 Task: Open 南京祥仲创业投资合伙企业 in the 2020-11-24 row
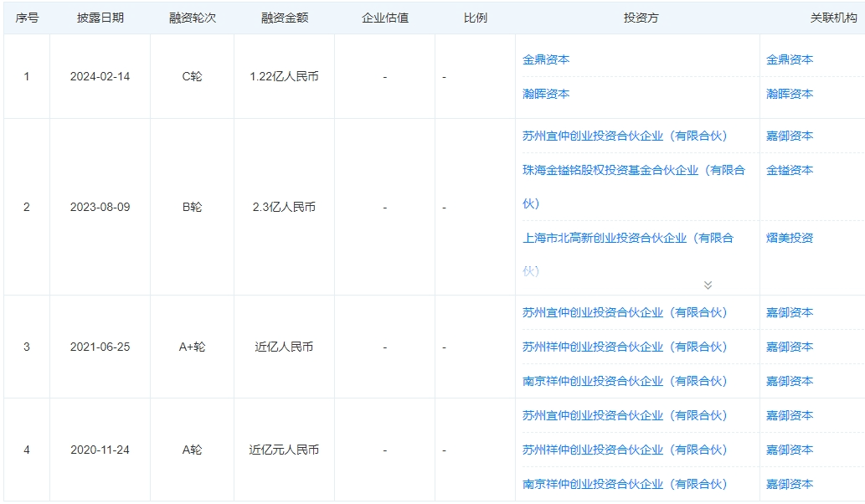click(625, 484)
